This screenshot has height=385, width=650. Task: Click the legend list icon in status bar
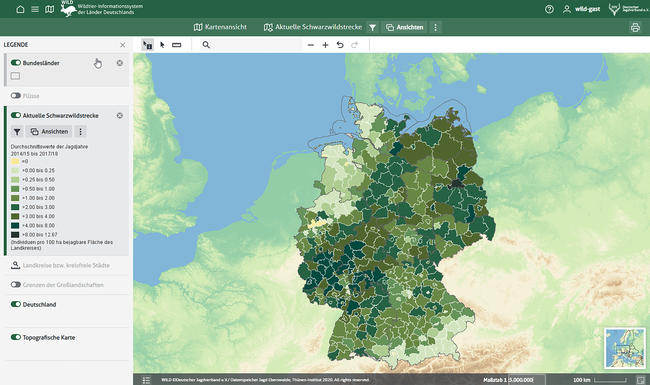tap(146, 380)
